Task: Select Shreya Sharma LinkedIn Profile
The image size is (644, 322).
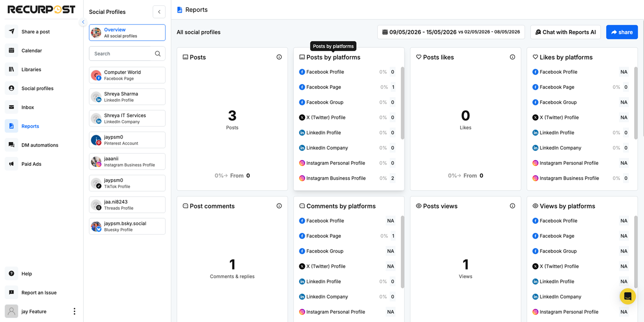Action: [x=127, y=97]
